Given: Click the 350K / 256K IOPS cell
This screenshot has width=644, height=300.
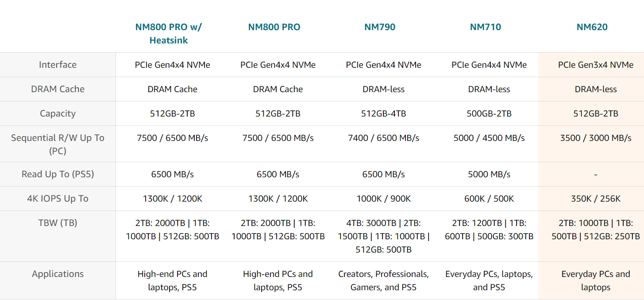Looking at the screenshot, I should [x=595, y=199].
